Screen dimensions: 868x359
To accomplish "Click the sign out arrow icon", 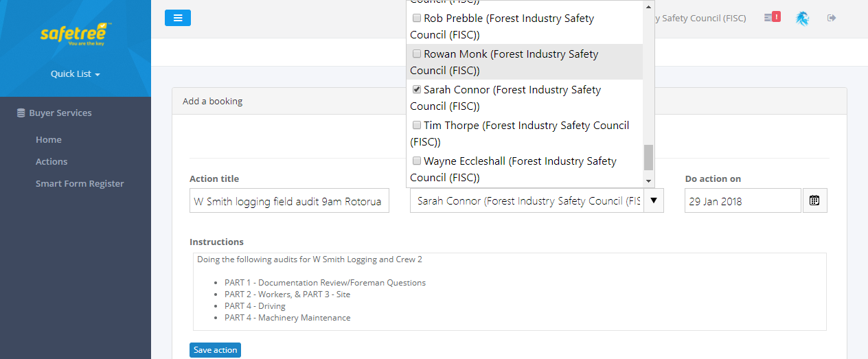I will [x=832, y=18].
